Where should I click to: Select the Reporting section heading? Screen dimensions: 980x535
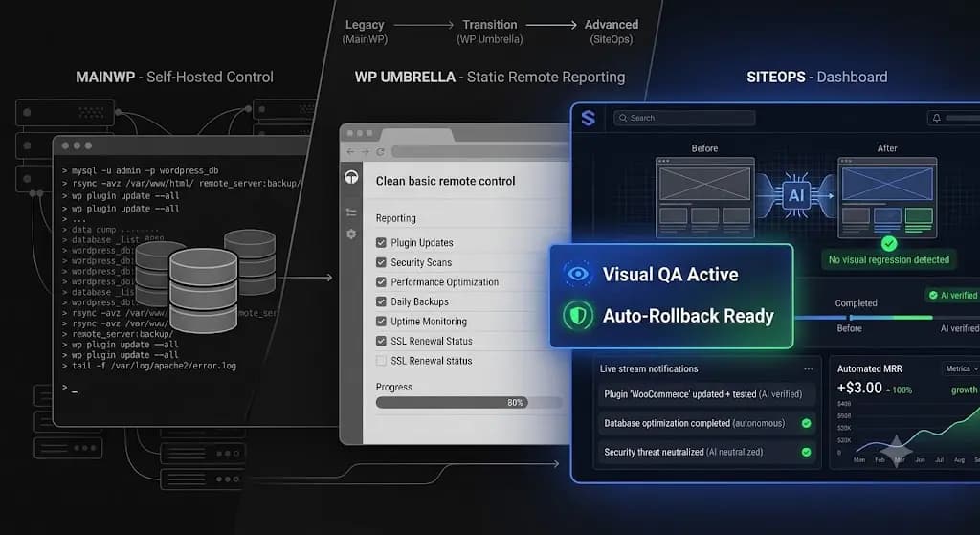[395, 218]
